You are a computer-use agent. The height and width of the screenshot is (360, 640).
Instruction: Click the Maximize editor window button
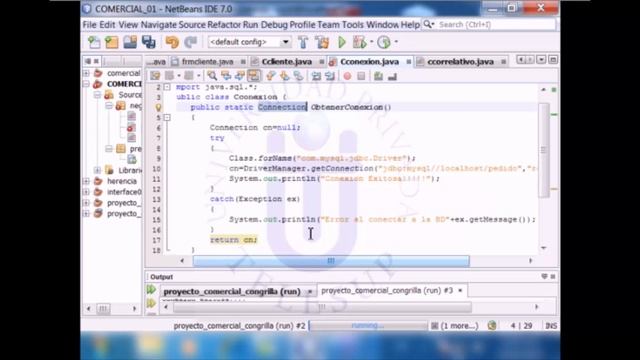pyautogui.click(x=553, y=60)
